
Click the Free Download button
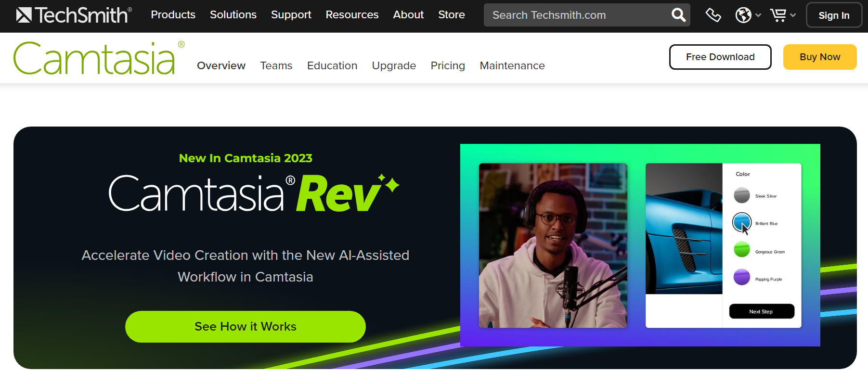(720, 57)
